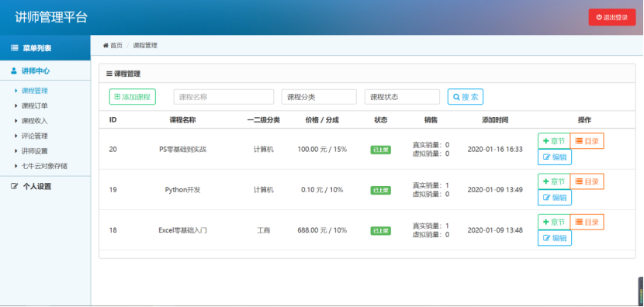Click the arrow before 课程订单

(x=16, y=106)
